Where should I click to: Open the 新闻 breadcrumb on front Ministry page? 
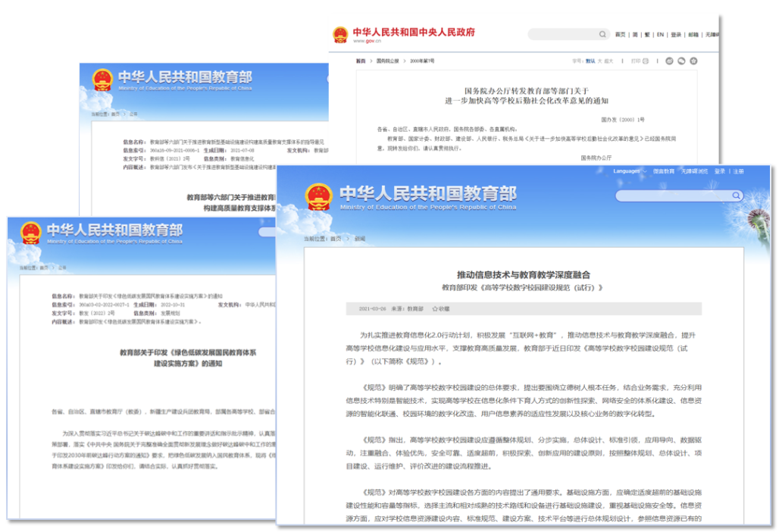pyautogui.click(x=360, y=239)
